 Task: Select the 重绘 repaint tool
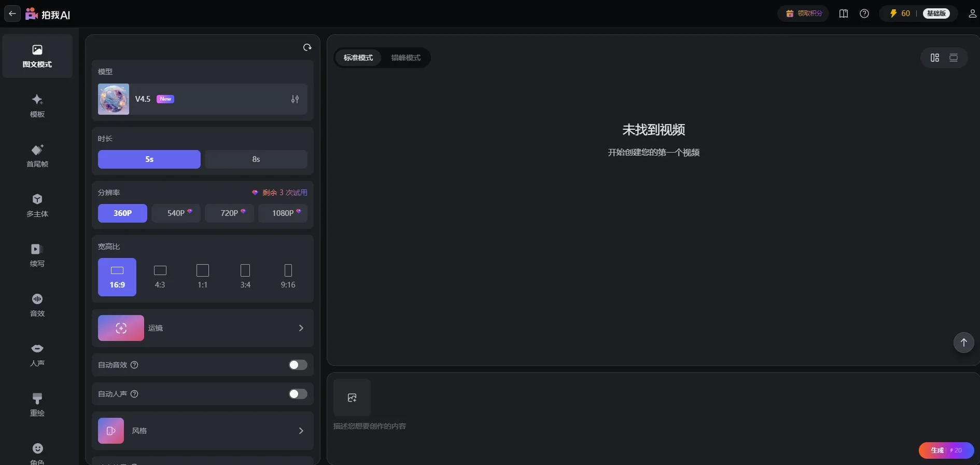click(x=37, y=405)
